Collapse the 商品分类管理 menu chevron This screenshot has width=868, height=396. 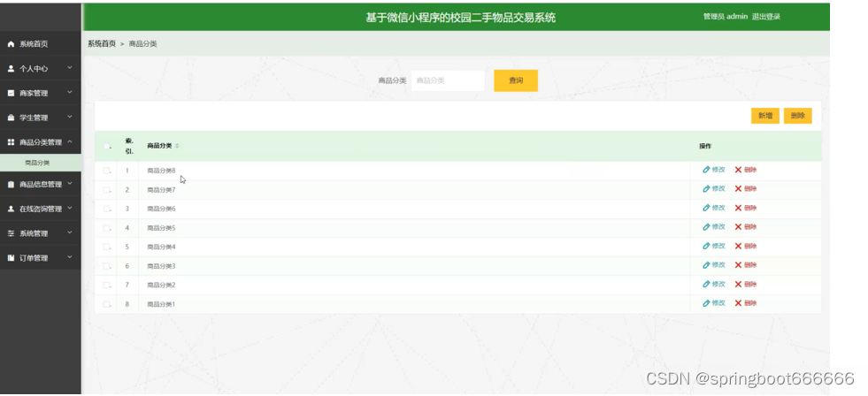click(x=70, y=141)
